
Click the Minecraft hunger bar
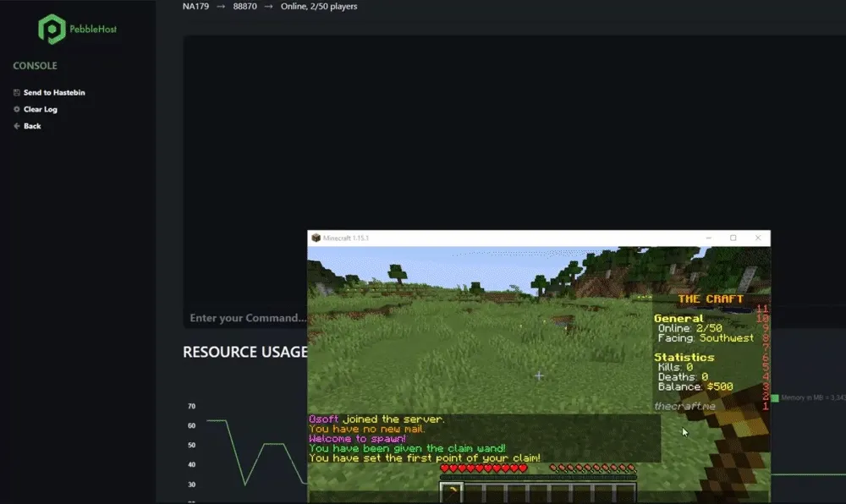tap(593, 468)
